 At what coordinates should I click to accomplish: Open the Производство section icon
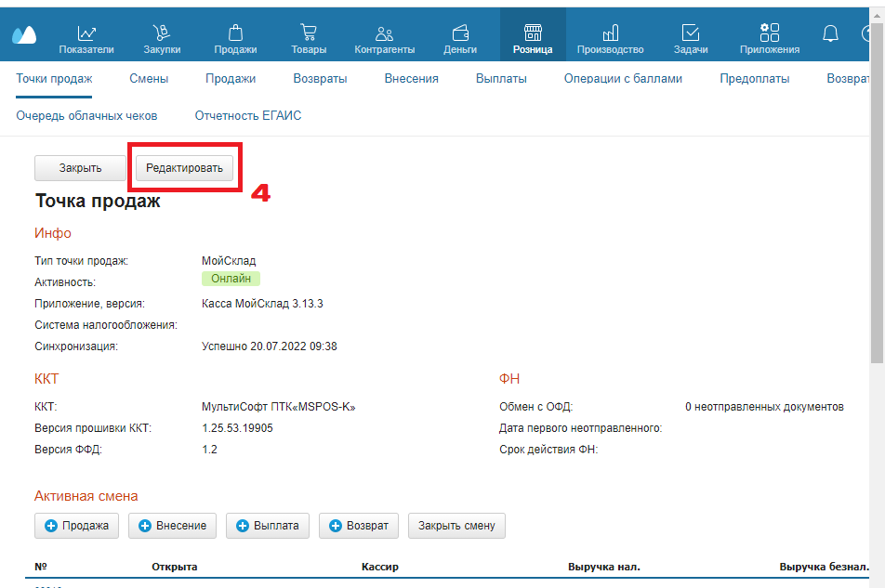tap(610, 34)
